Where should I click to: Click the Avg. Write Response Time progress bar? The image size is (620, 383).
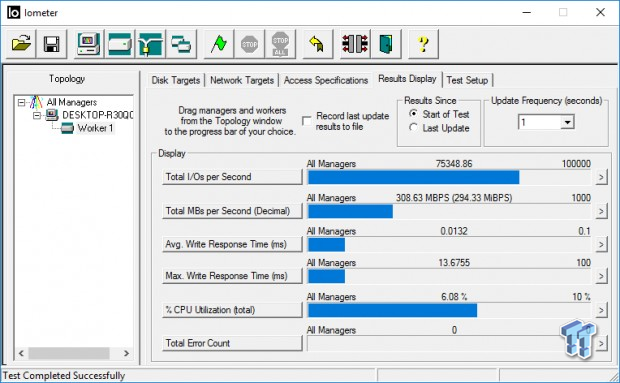coord(450,245)
